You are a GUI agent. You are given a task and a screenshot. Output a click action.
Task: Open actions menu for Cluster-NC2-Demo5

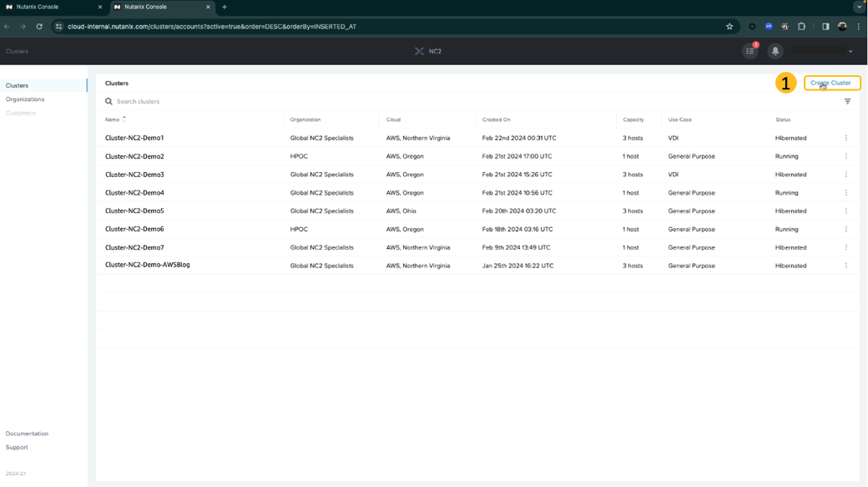pos(845,211)
